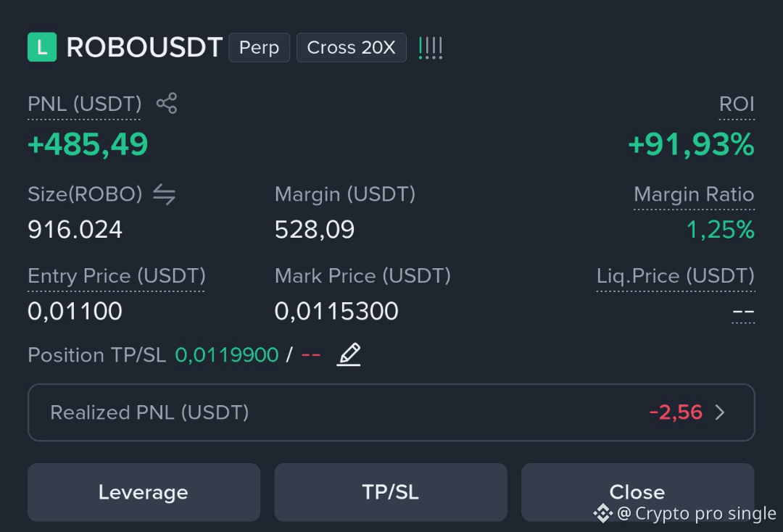The height and width of the screenshot is (532, 783).
Task: Click the take profit value 0,0119900
Action: (x=227, y=355)
